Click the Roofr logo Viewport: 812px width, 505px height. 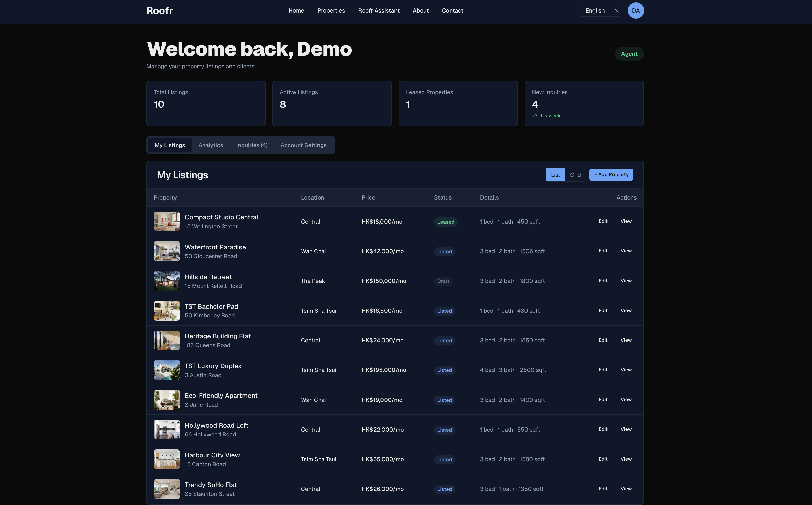pyautogui.click(x=159, y=11)
